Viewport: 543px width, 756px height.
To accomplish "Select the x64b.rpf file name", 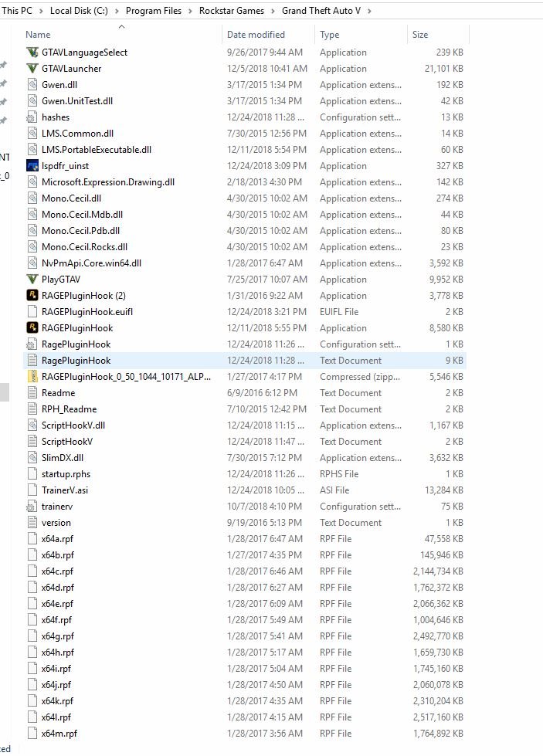I will [x=58, y=555].
